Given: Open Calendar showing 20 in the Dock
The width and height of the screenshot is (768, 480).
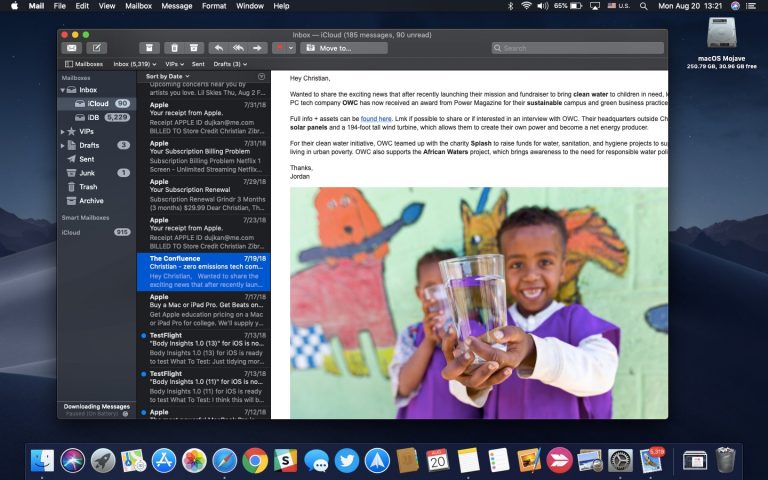Looking at the screenshot, I should click(438, 460).
